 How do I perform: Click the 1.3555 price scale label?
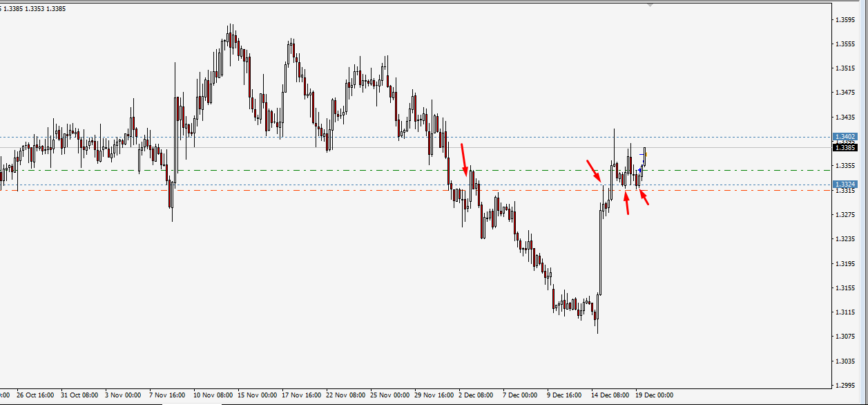(x=846, y=44)
